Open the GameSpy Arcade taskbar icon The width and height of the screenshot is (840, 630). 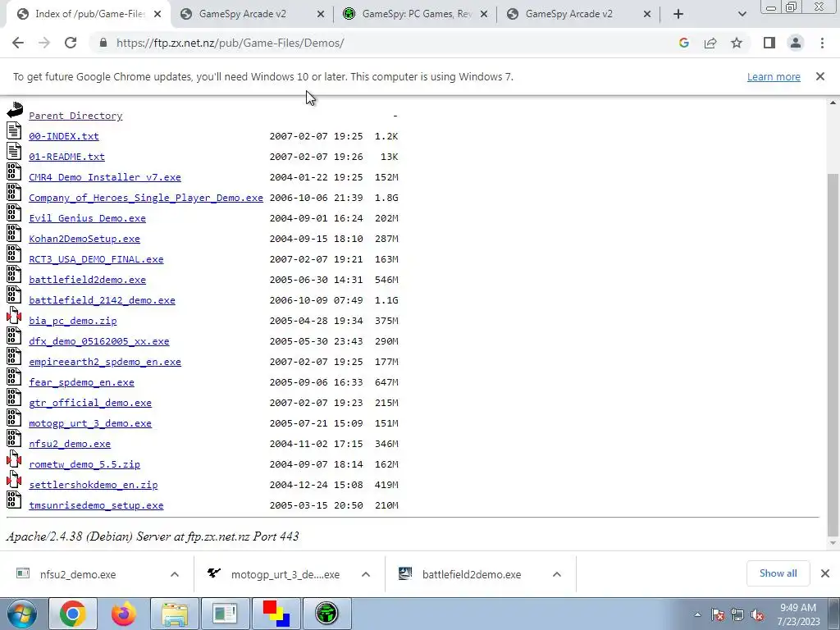pos(326,614)
